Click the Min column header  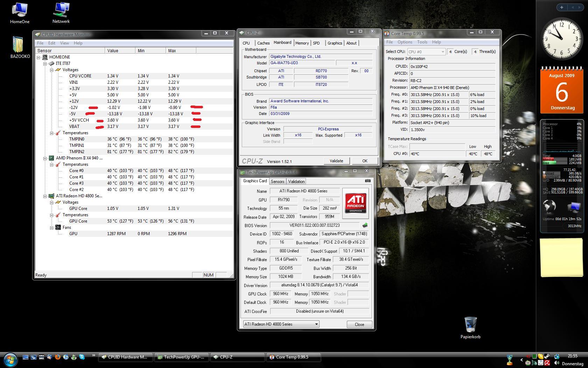[150, 50]
